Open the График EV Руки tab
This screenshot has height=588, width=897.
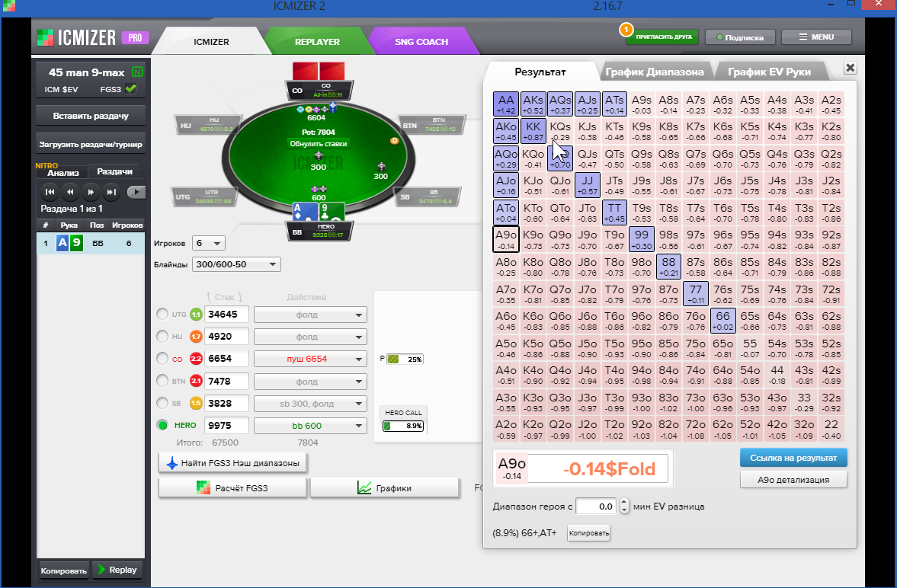pyautogui.click(x=770, y=72)
